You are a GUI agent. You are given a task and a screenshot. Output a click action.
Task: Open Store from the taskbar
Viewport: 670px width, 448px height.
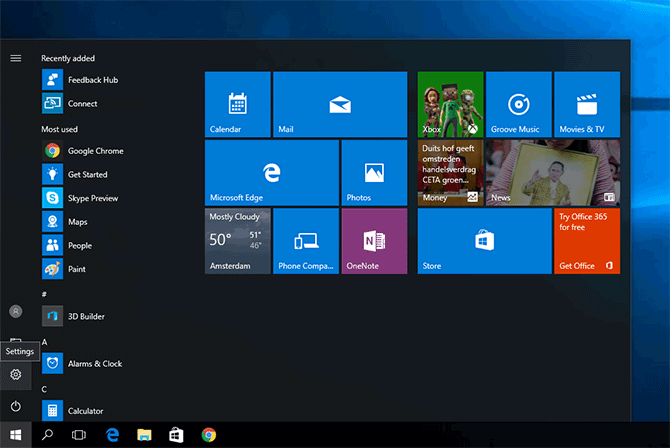pos(176,435)
